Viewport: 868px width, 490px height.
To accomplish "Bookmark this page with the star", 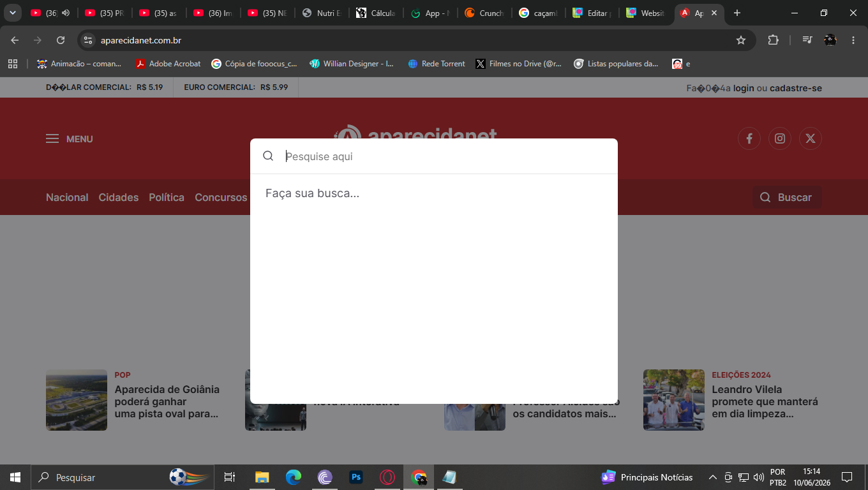I will [x=741, y=40].
